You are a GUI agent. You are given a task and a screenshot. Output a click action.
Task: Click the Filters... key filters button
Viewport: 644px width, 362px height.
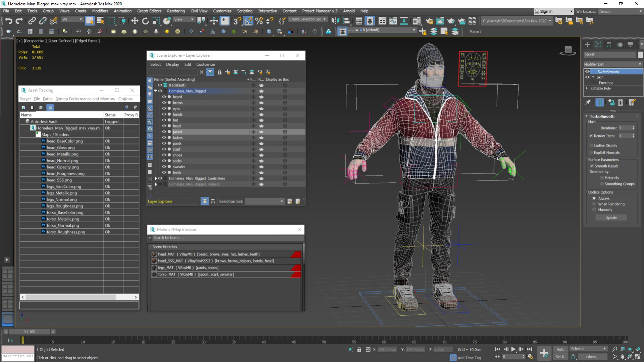point(592,357)
